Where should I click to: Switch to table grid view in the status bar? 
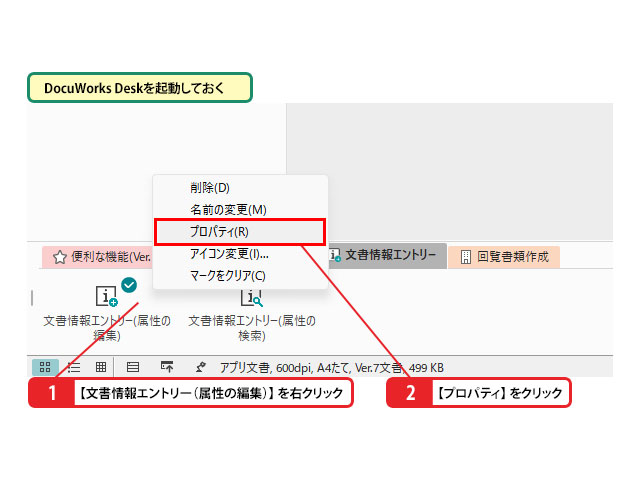[x=101, y=367]
